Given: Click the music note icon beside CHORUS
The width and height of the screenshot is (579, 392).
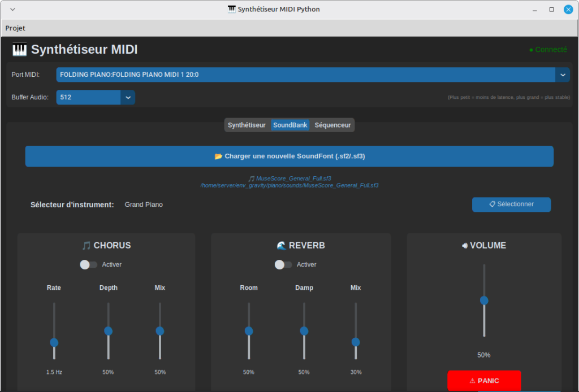Looking at the screenshot, I should (x=86, y=246).
